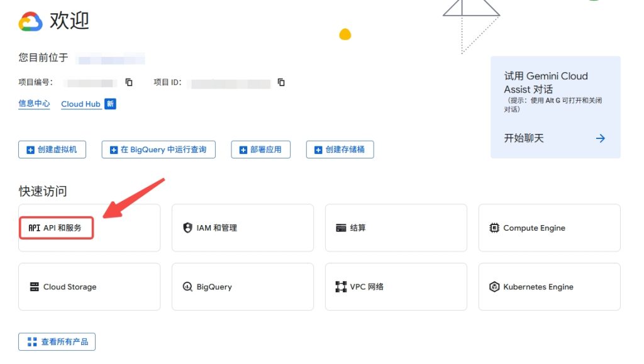Open the Cloud Storage icon card
644x364 pixels.
(x=35, y=287)
